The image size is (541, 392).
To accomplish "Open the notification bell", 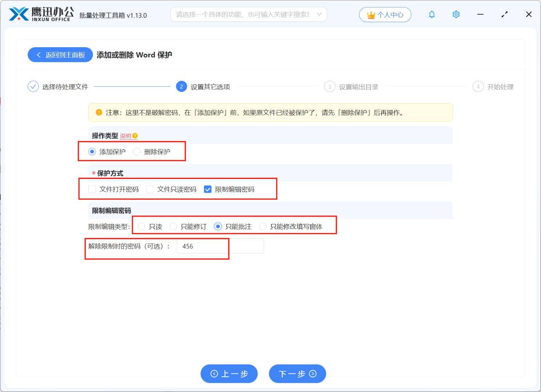I will pyautogui.click(x=432, y=15).
